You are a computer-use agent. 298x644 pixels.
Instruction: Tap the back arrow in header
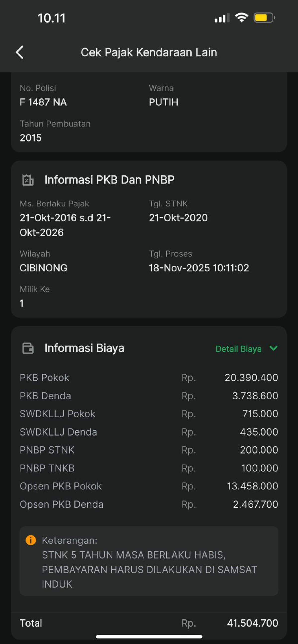(x=20, y=52)
